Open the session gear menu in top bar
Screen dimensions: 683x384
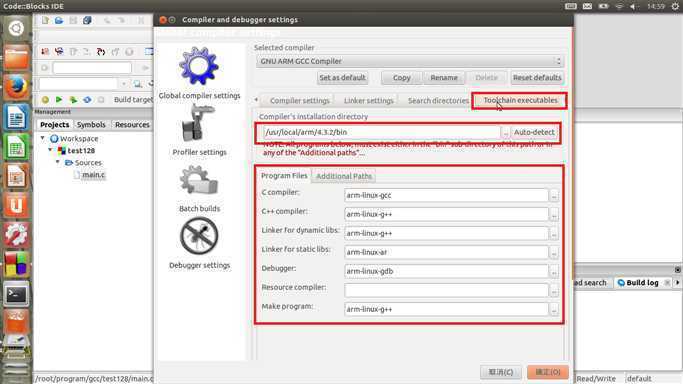pos(675,6)
